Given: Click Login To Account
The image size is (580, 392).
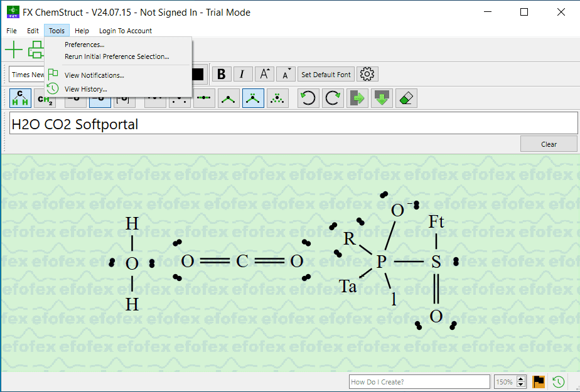Looking at the screenshot, I should coord(126,31).
